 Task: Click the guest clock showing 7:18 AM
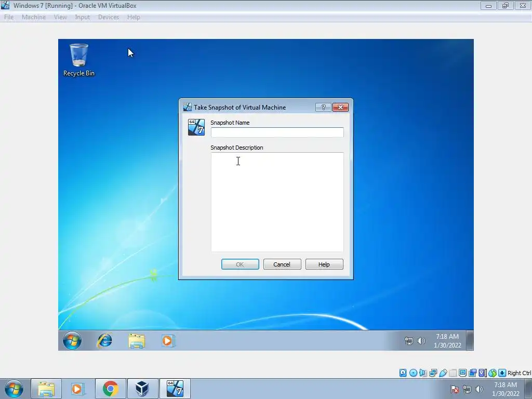(x=447, y=336)
